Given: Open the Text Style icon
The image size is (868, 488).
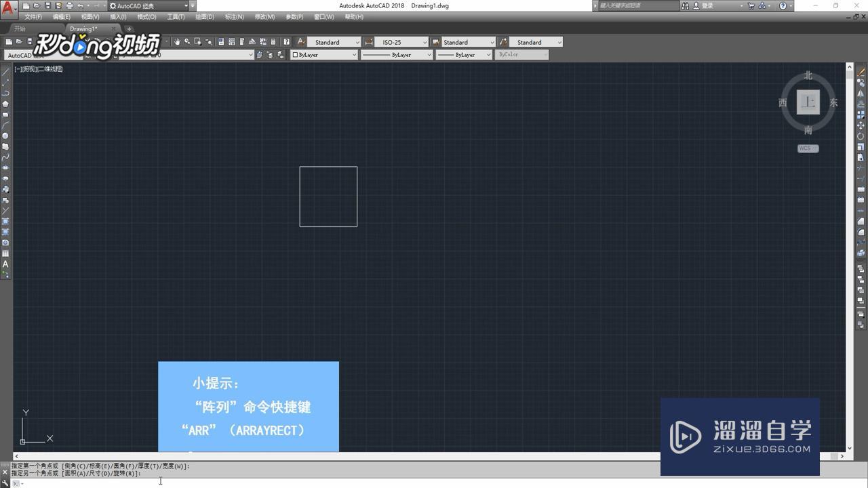Looking at the screenshot, I should (301, 42).
